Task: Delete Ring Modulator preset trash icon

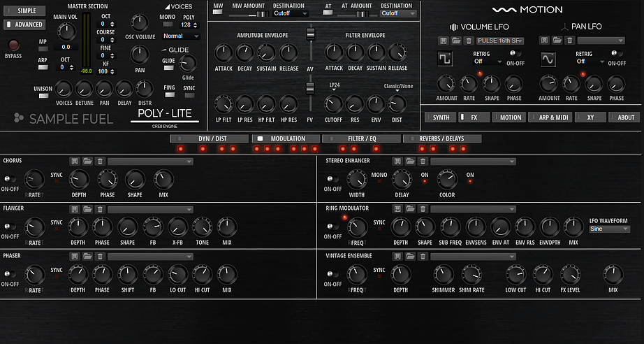Action: (x=423, y=209)
